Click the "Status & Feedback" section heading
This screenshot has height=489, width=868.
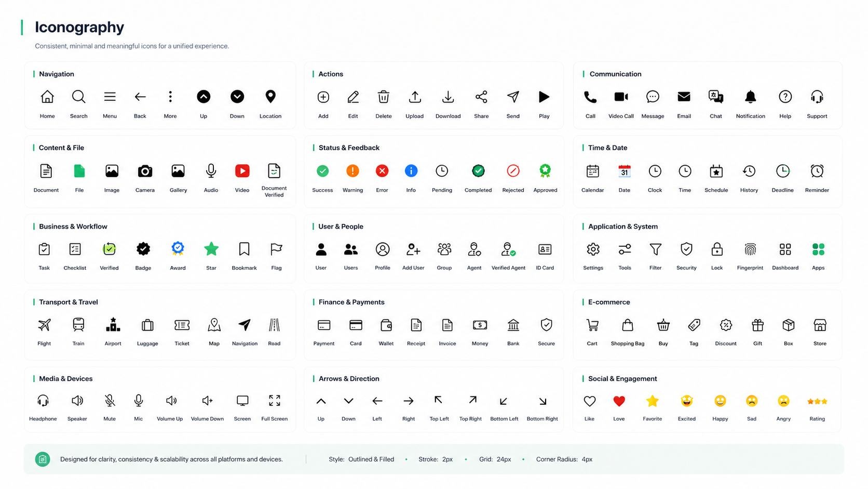(x=349, y=148)
